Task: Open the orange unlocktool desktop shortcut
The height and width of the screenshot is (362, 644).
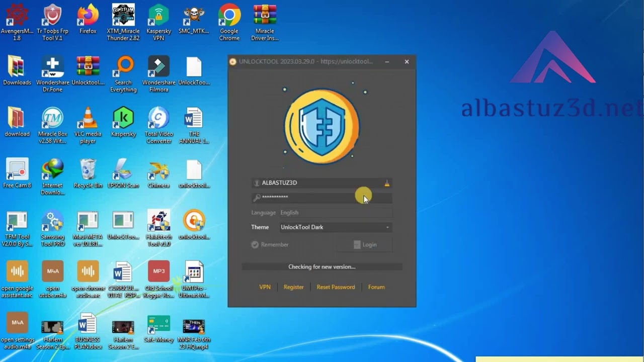Action: [x=194, y=225]
